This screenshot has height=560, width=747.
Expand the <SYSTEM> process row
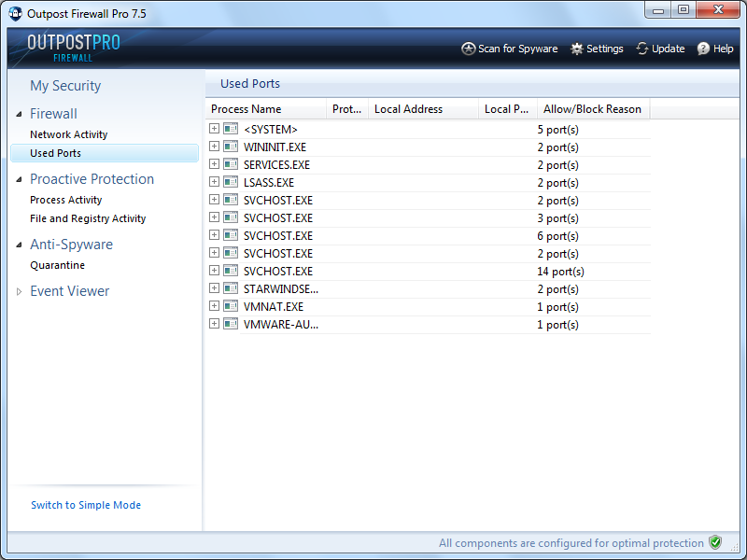point(214,130)
